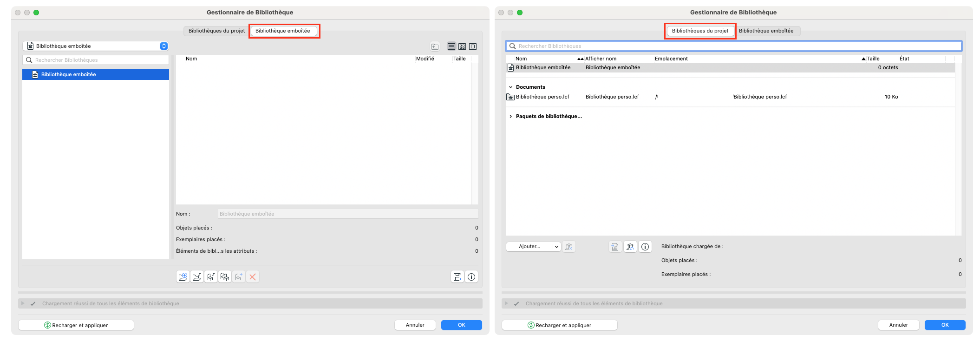Switch to grid icon view mode
The height and width of the screenshot is (342, 980).
tap(462, 46)
